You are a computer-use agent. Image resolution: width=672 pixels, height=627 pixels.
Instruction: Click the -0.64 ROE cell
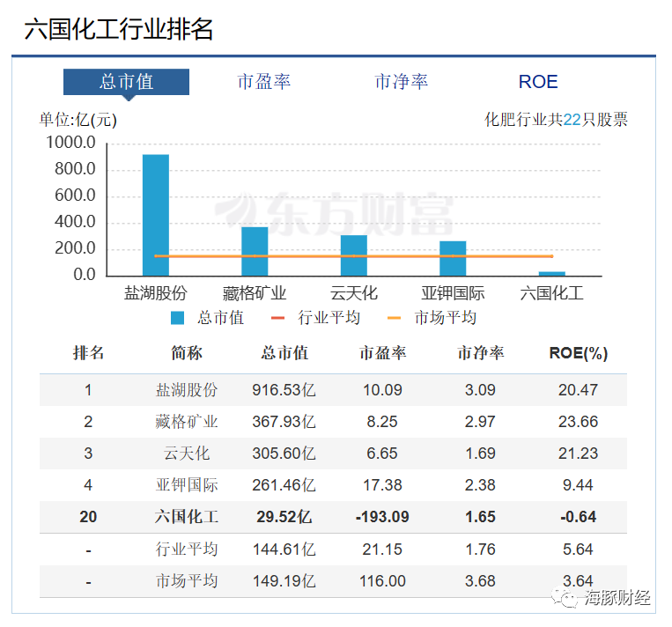[578, 517]
